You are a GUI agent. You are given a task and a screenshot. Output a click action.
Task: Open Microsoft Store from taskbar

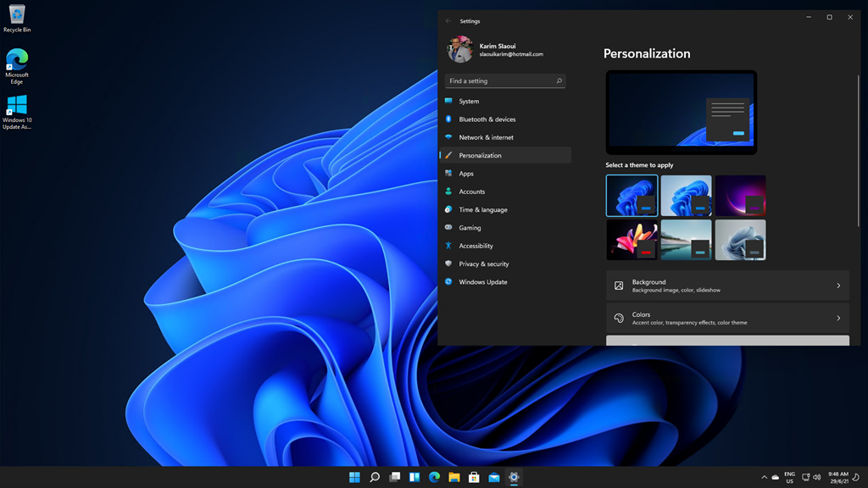pyautogui.click(x=474, y=478)
